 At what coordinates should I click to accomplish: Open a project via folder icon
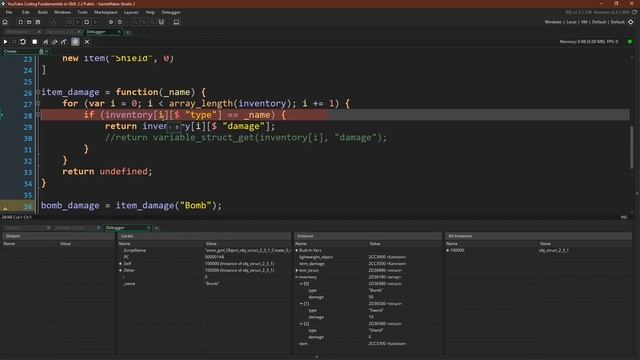(x=29, y=22)
